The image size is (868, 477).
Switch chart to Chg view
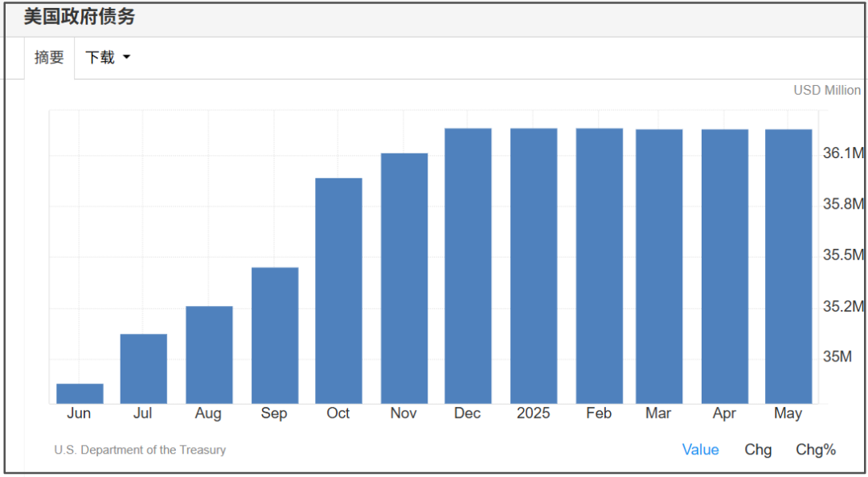pos(758,450)
